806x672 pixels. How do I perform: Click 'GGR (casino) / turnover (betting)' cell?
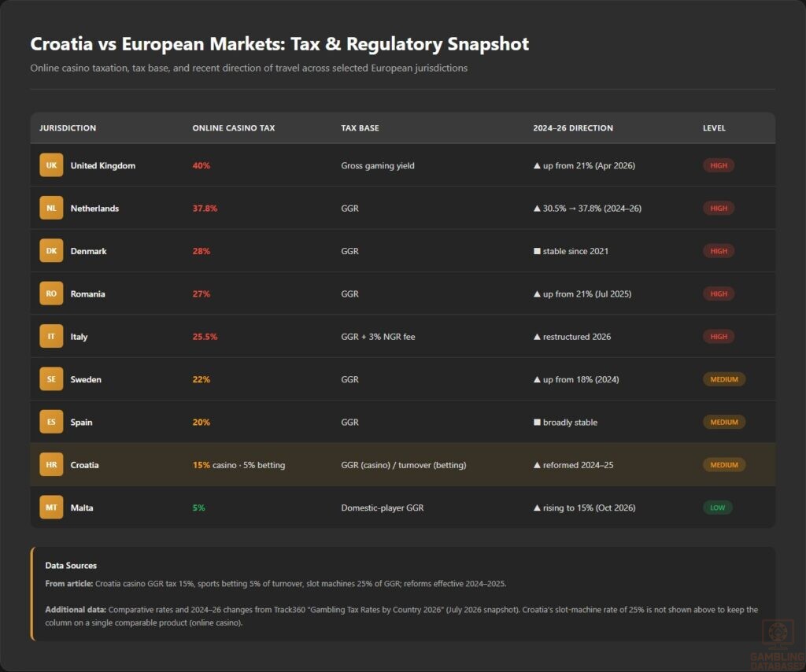[404, 465]
